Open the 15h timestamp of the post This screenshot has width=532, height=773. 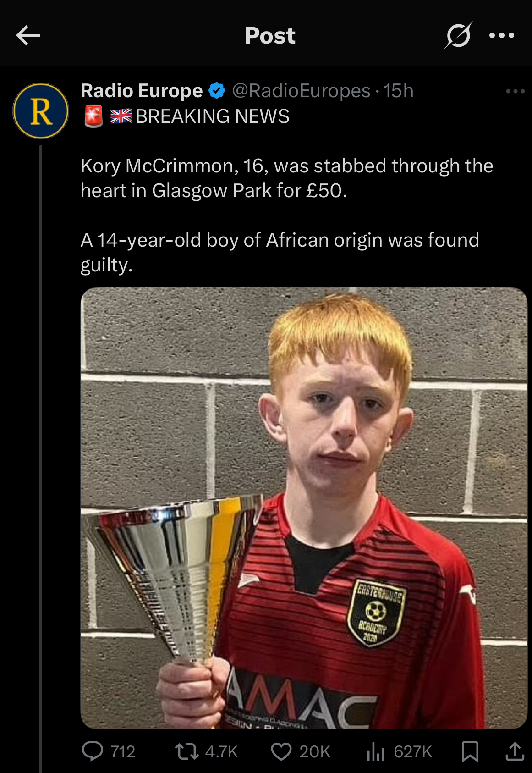(398, 91)
